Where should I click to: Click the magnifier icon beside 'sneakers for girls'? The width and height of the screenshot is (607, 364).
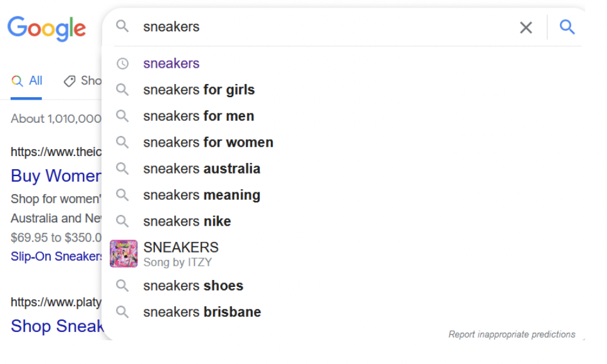pos(123,90)
